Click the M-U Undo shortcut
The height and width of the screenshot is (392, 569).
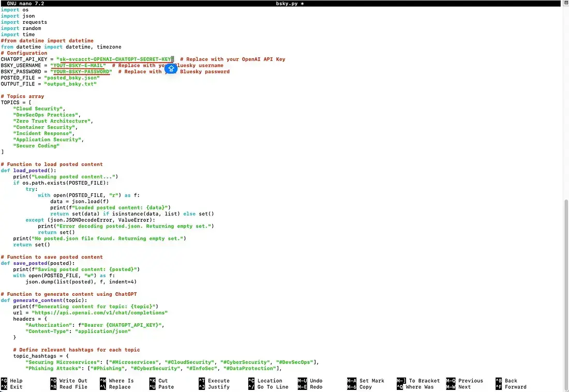(x=310, y=381)
